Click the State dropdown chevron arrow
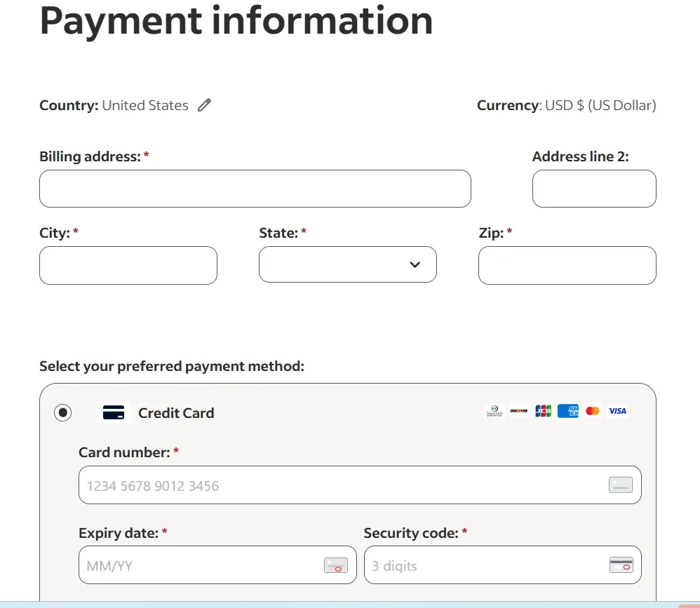The image size is (700, 608). [415, 264]
